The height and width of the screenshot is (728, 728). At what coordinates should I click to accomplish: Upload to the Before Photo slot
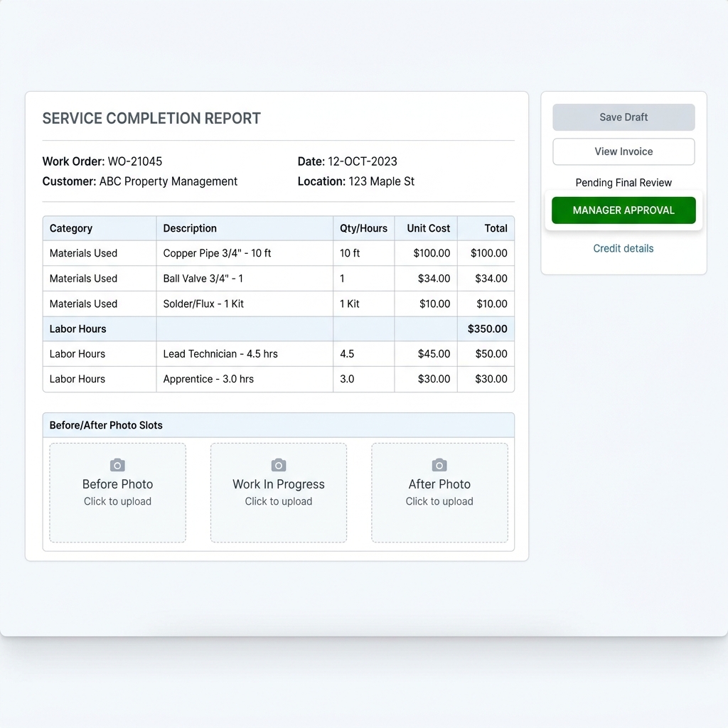click(117, 493)
